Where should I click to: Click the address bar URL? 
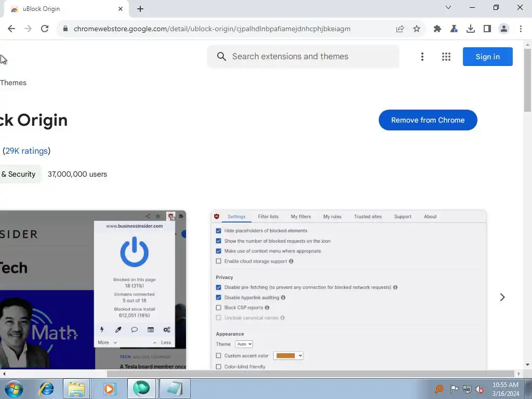[x=212, y=29]
